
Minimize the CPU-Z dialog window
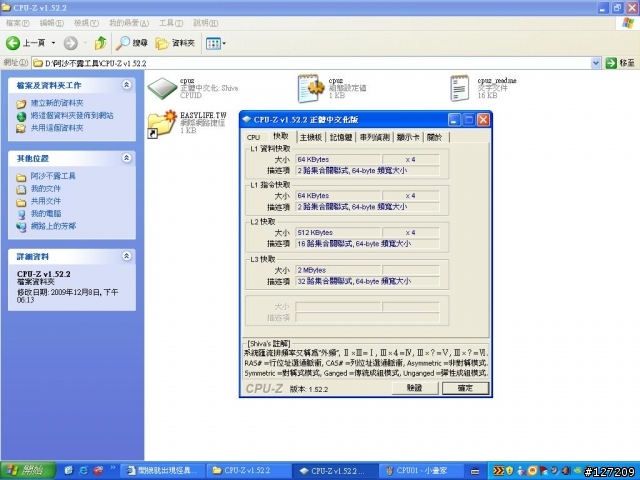[454, 120]
